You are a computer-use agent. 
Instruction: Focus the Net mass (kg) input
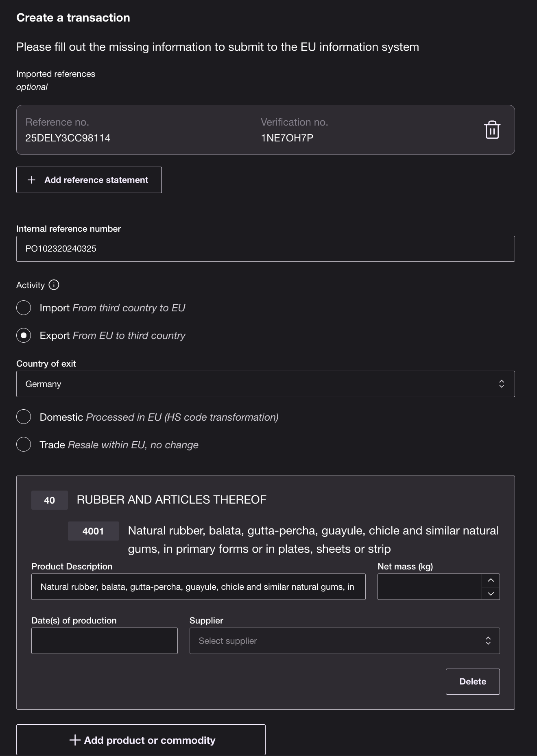(429, 587)
